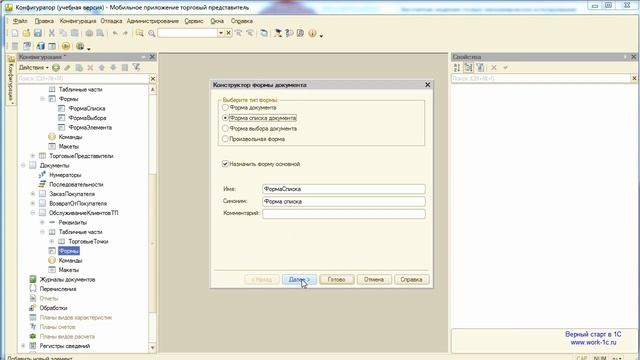This screenshot has width=640, height=360.
Task: Toggle the 'Назначить форму основной' checkbox
Action: pos(225,164)
